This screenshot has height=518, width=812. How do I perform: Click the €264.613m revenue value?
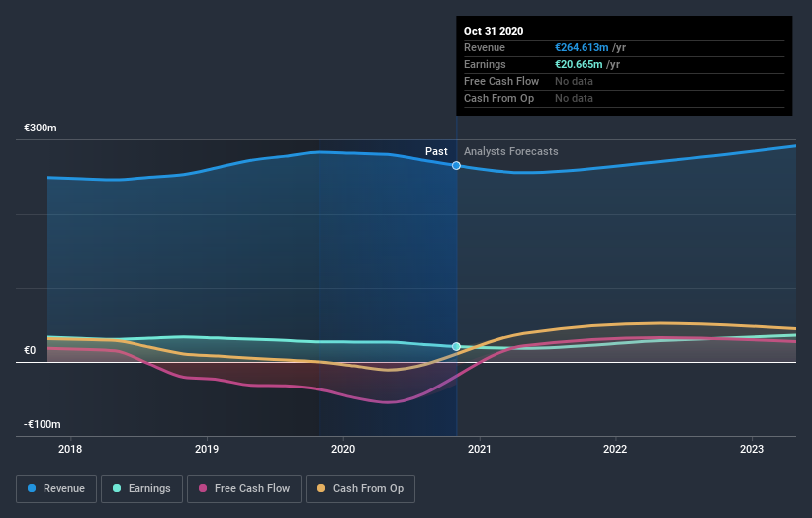click(582, 47)
